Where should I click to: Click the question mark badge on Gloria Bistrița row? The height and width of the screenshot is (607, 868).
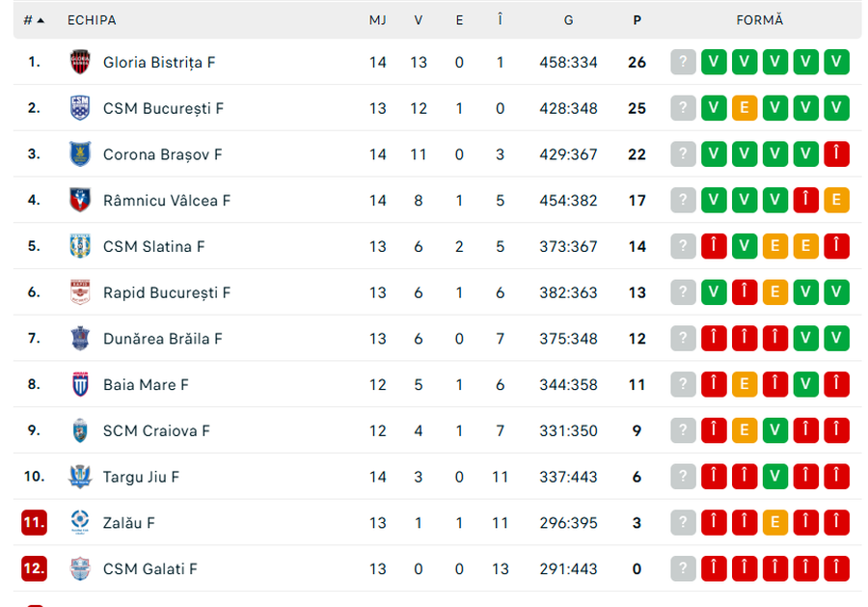pyautogui.click(x=683, y=62)
